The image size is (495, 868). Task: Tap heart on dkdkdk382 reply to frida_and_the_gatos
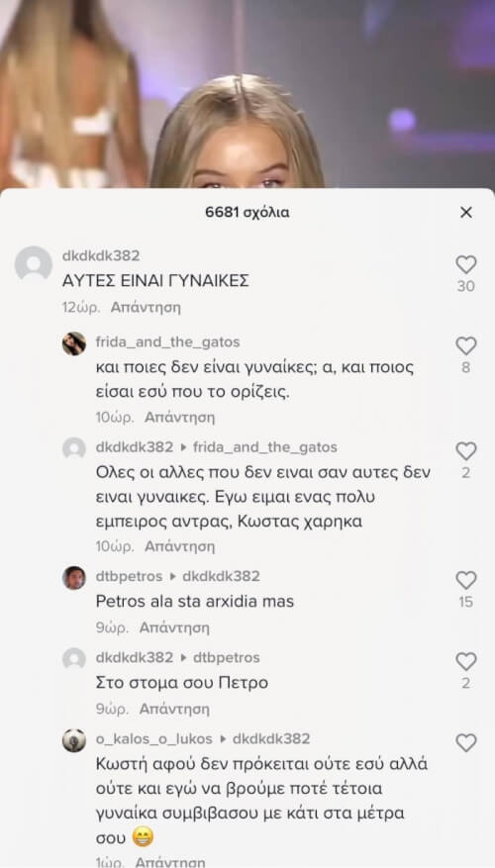click(x=466, y=451)
